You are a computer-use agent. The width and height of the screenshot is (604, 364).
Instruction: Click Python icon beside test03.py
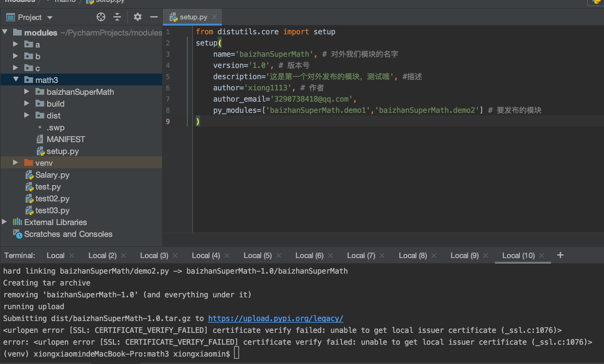point(29,211)
